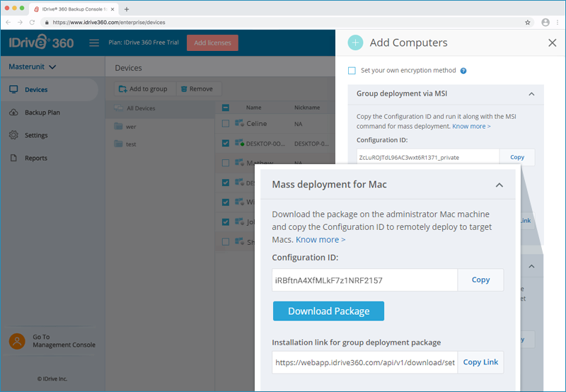Screen dimensions: 566x392
Task: Check the Celine device checkbox
Action: click(226, 124)
